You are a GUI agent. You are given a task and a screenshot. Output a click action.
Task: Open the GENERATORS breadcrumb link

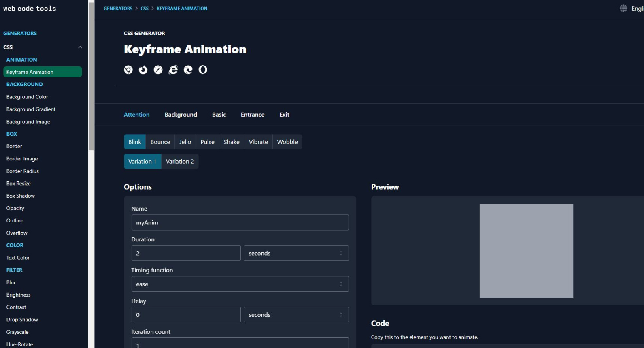pos(118,9)
